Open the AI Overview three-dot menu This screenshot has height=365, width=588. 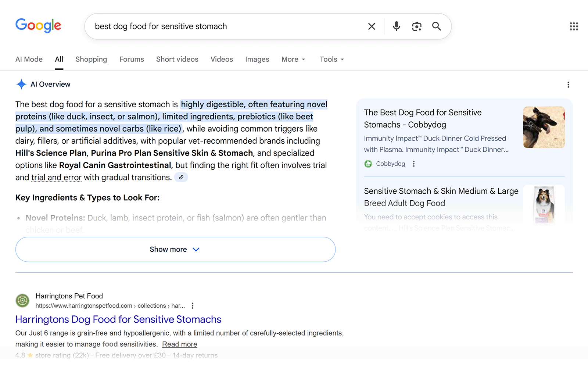[x=568, y=84]
